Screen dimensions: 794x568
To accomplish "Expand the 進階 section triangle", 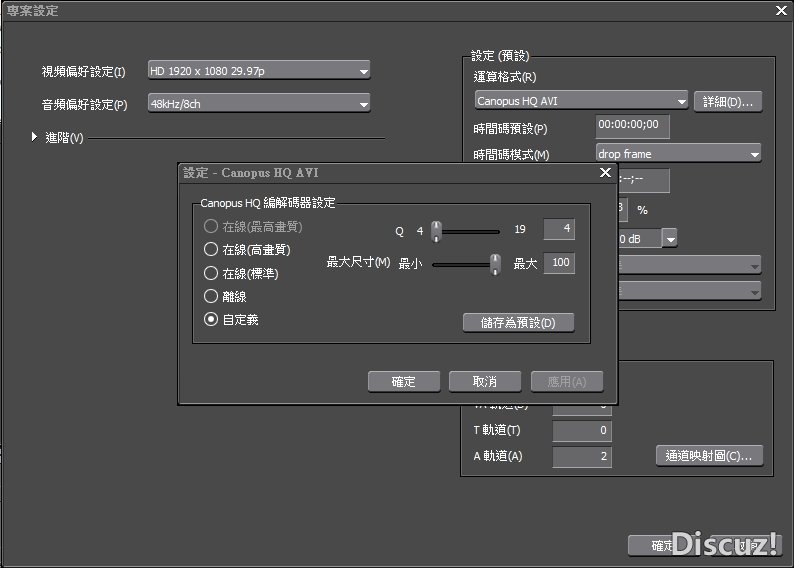I will [34, 137].
